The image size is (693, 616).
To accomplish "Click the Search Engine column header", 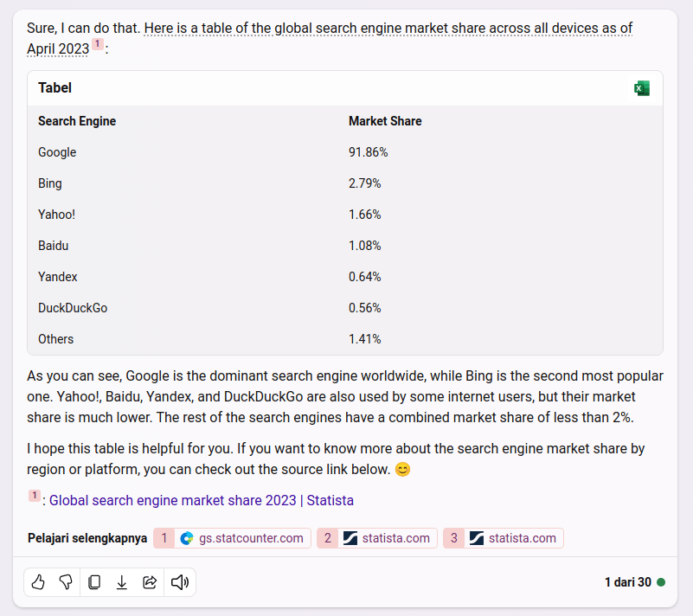I will (x=77, y=121).
